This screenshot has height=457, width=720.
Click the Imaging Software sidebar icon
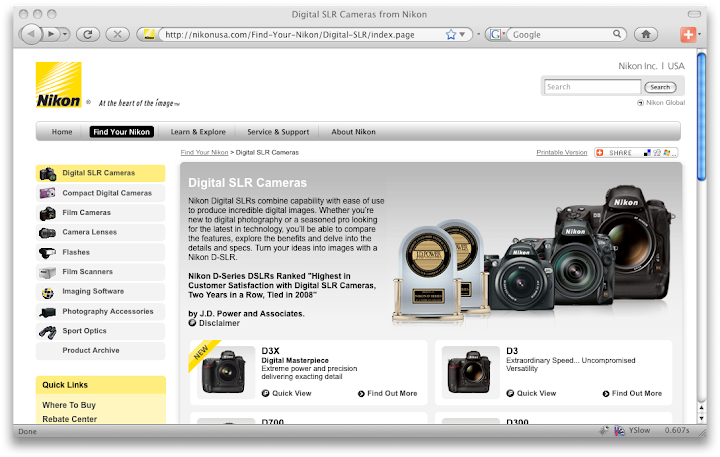click(x=47, y=292)
